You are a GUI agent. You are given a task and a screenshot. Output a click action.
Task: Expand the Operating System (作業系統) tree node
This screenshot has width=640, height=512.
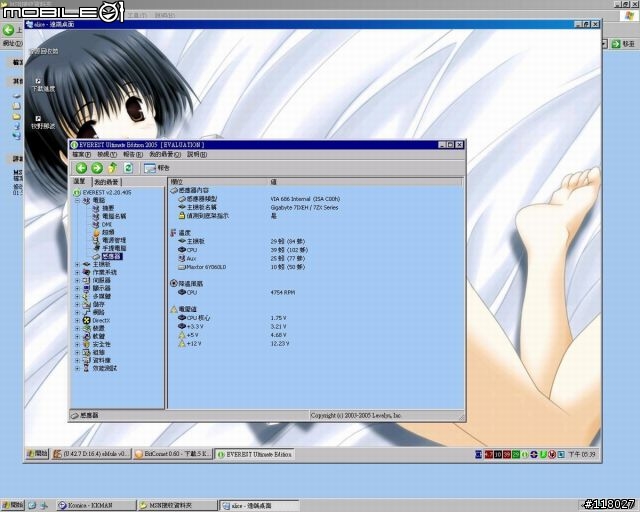[77, 272]
